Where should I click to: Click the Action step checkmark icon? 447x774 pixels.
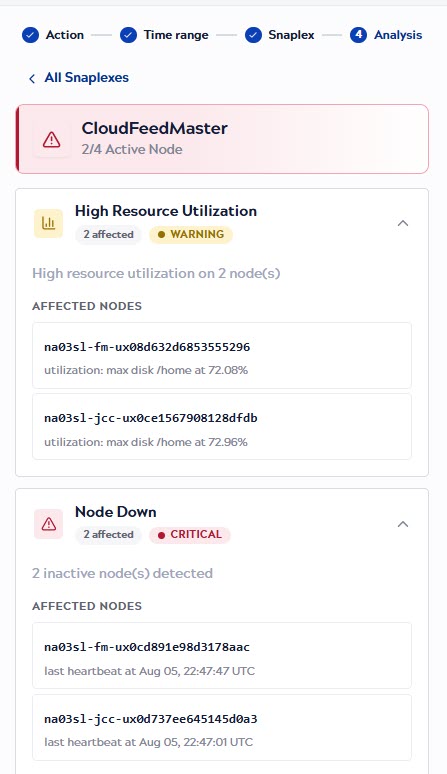pos(30,35)
